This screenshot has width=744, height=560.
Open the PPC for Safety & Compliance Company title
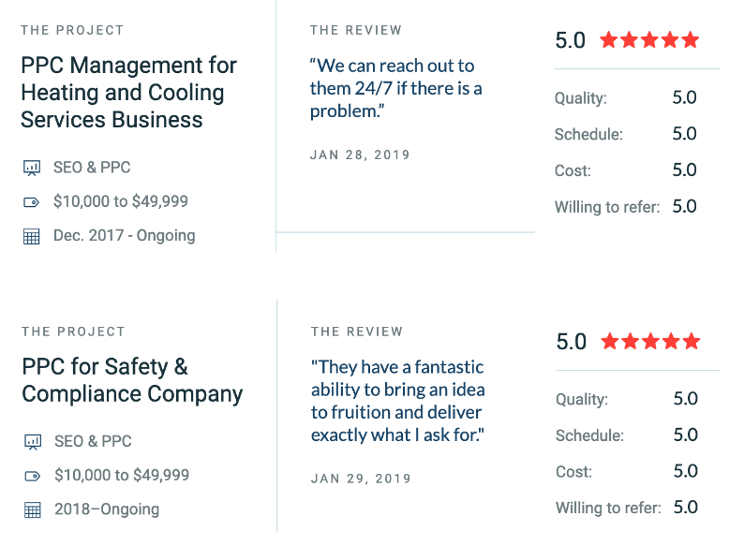point(132,380)
